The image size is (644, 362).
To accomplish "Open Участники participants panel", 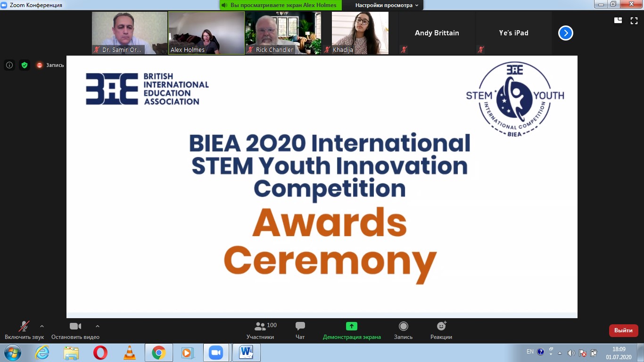I will (260, 330).
